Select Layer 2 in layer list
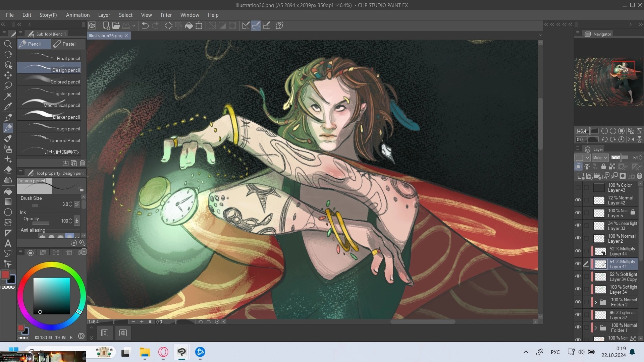This screenshot has height=362, width=644. coord(615,238)
